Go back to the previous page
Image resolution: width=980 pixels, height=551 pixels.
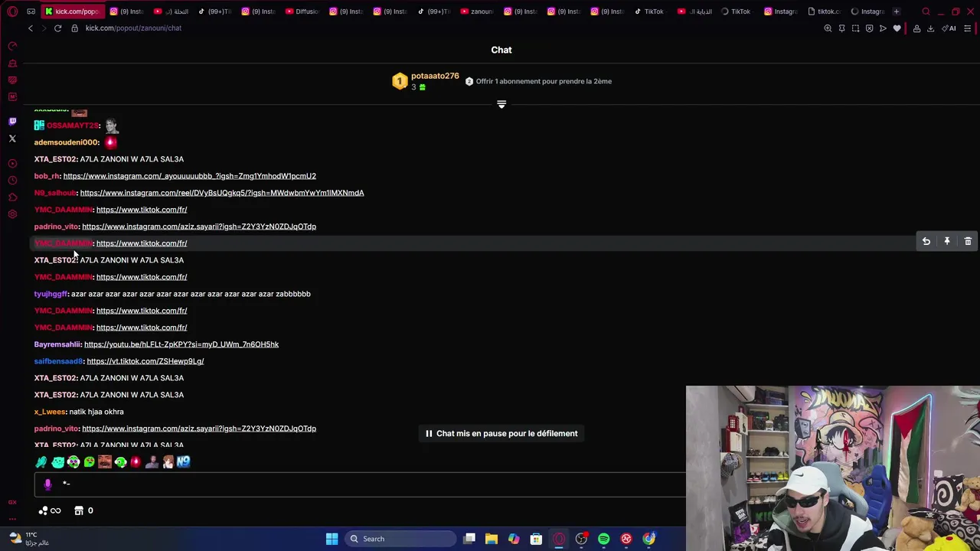pos(31,28)
